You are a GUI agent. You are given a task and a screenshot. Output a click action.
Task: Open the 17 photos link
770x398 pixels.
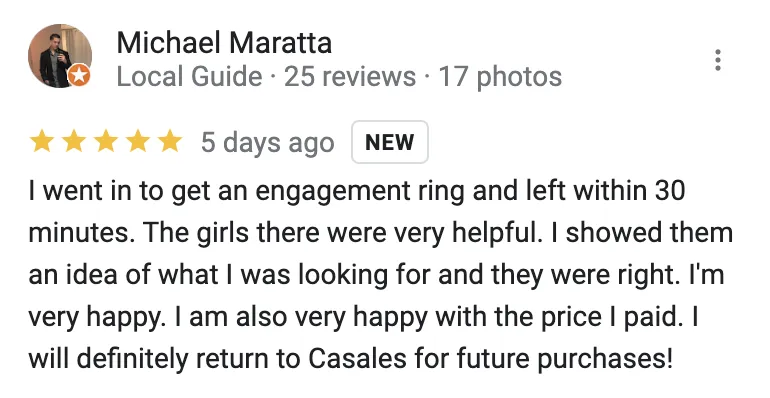tap(500, 77)
